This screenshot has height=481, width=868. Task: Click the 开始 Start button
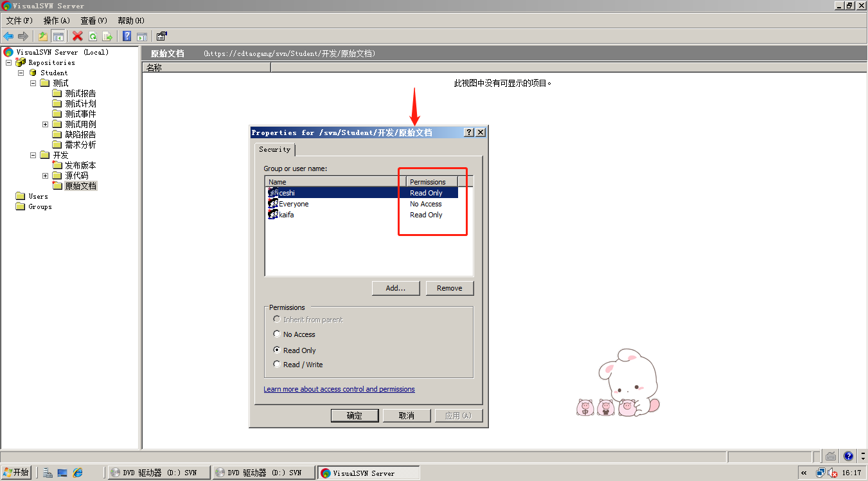click(x=17, y=473)
